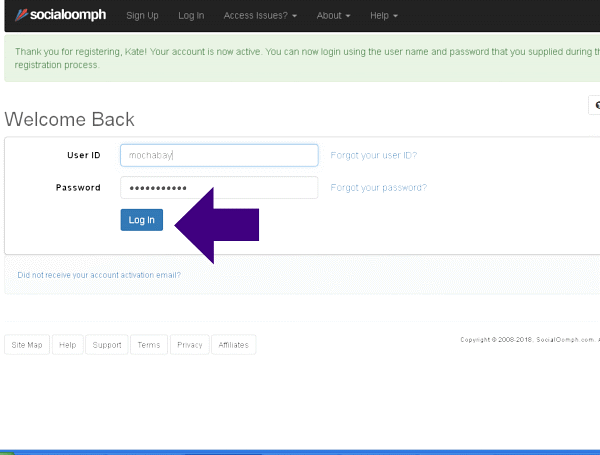Open the 'Forgot your password?' link
600x455 pixels.
(378, 188)
